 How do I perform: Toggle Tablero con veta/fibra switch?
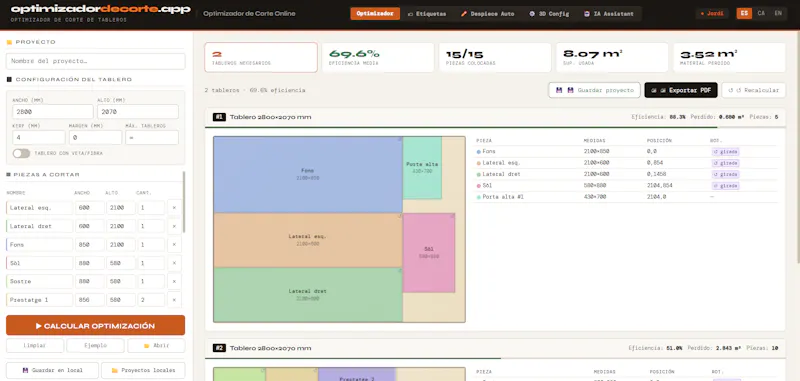tap(21, 153)
